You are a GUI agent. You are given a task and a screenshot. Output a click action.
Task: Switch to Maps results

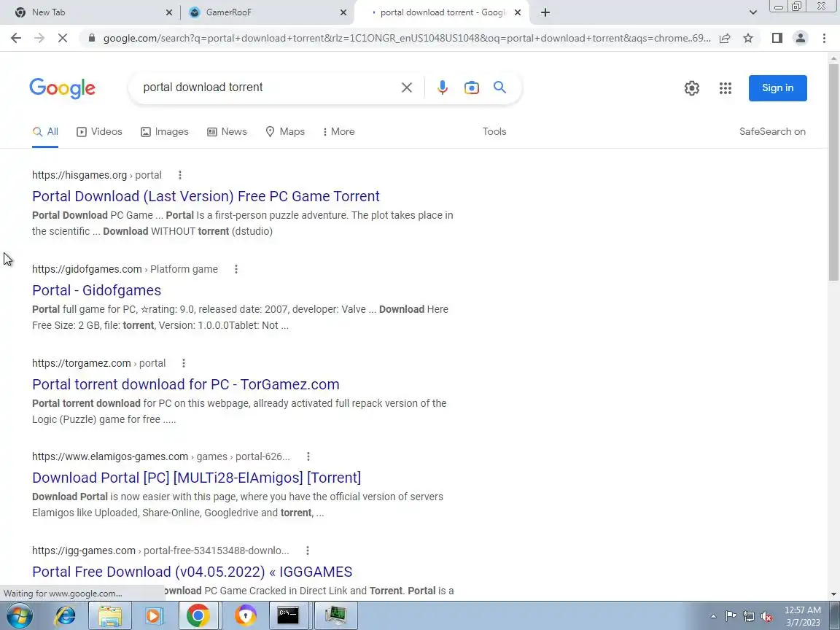click(x=285, y=132)
